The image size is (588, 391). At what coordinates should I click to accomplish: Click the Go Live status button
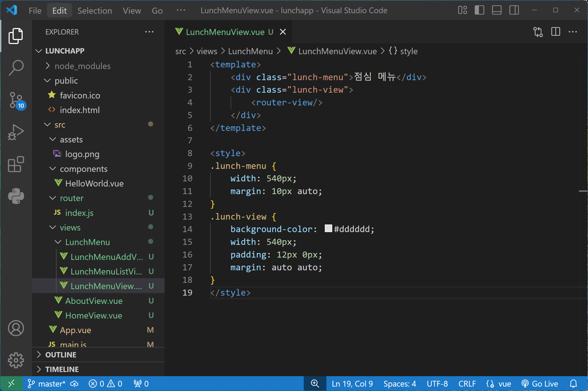tap(540, 384)
